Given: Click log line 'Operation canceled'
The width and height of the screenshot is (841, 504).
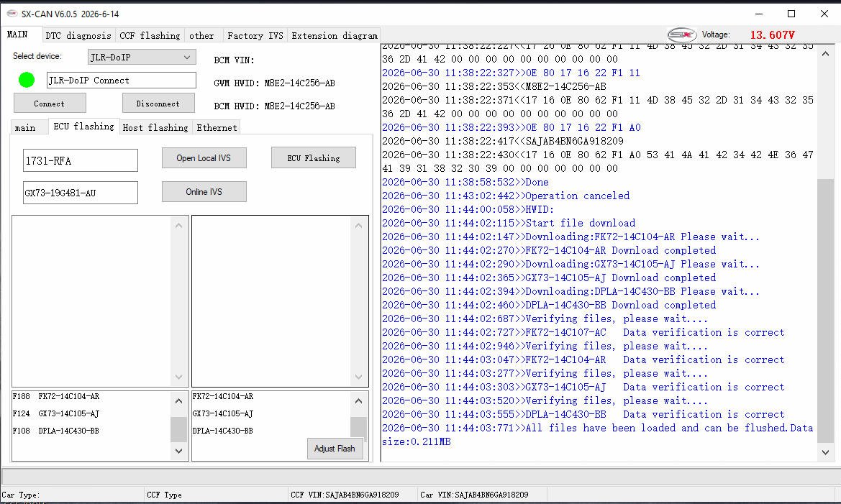Looking at the screenshot, I should coord(506,196).
